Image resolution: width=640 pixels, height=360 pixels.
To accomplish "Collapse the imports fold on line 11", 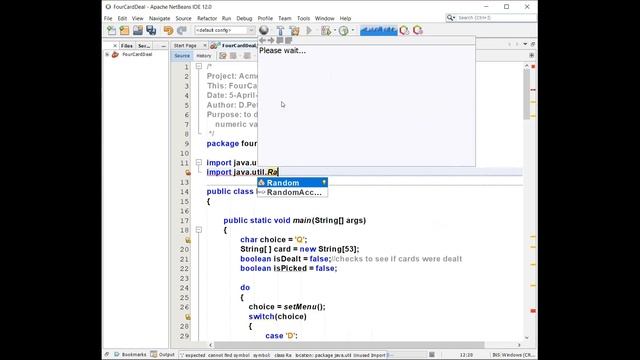I will pyautogui.click(x=199, y=162).
